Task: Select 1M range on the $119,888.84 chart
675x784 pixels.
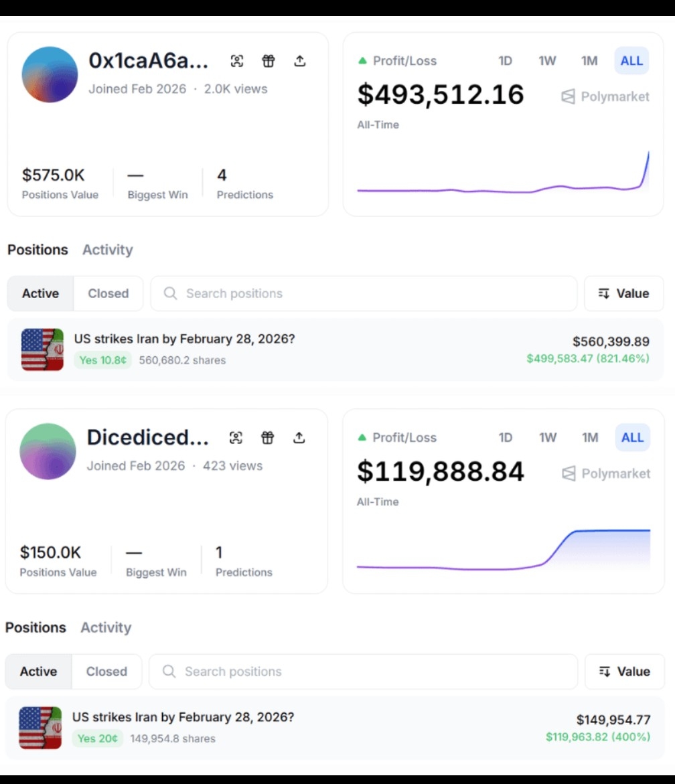Action: tap(590, 438)
